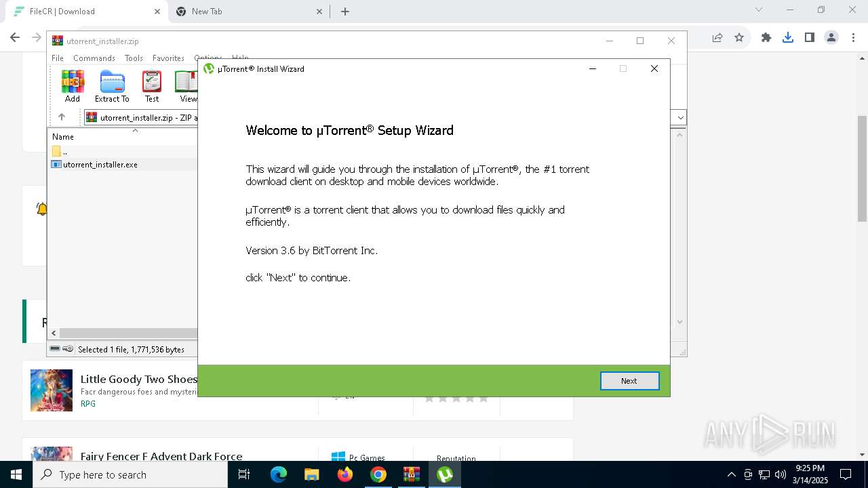Open the network icon in system tray

coord(764,474)
